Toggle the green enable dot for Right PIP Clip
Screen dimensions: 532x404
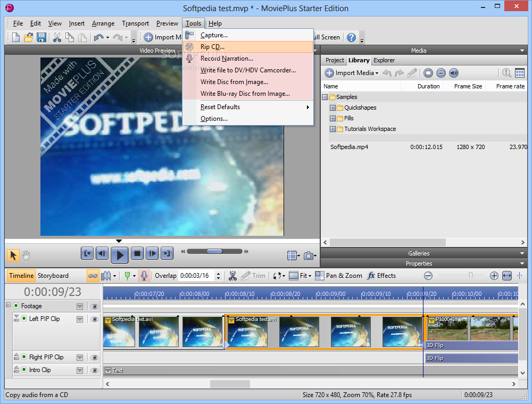24,357
